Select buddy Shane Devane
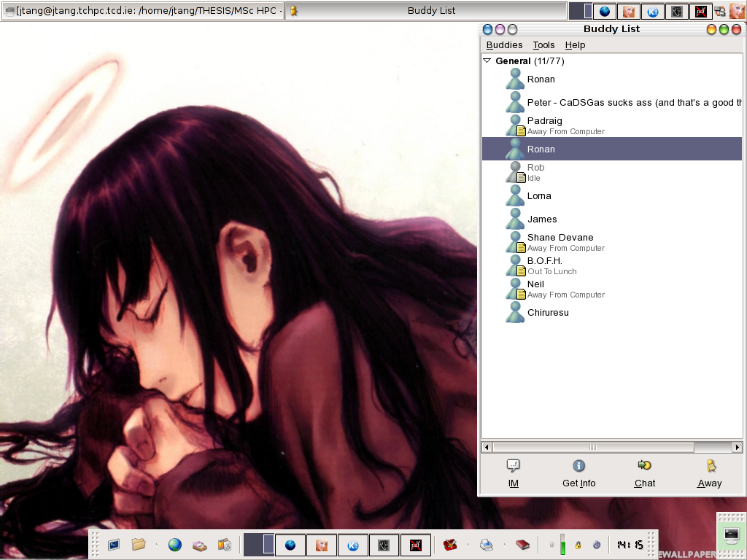Screen dimensions: 747x560 (x=560, y=238)
